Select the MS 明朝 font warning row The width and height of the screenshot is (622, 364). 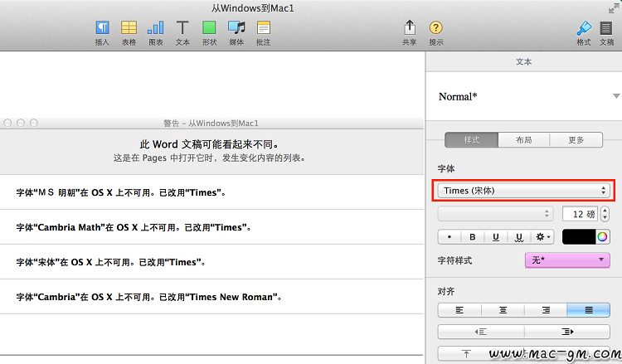(211, 192)
